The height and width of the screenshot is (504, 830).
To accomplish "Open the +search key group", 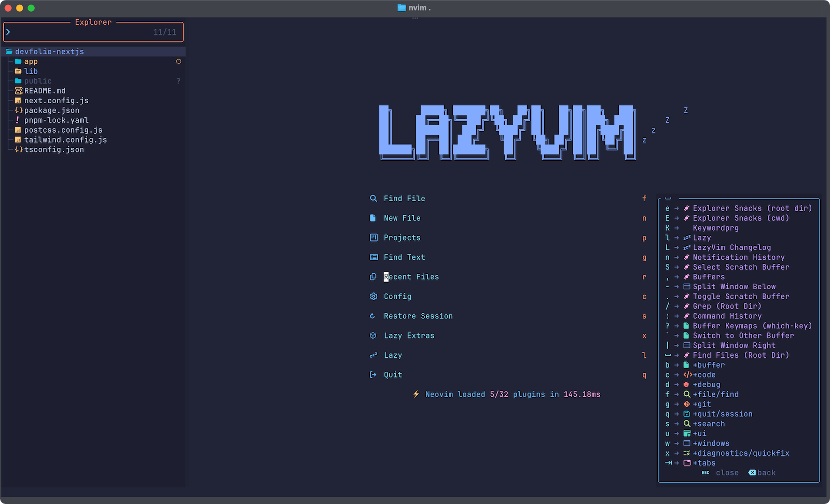I will [709, 424].
